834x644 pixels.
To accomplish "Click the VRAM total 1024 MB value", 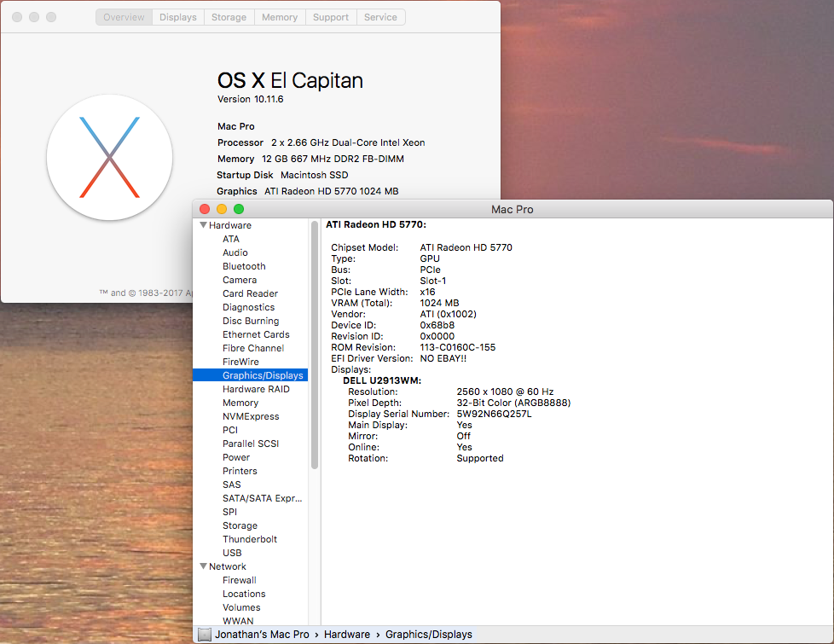I will pos(439,303).
